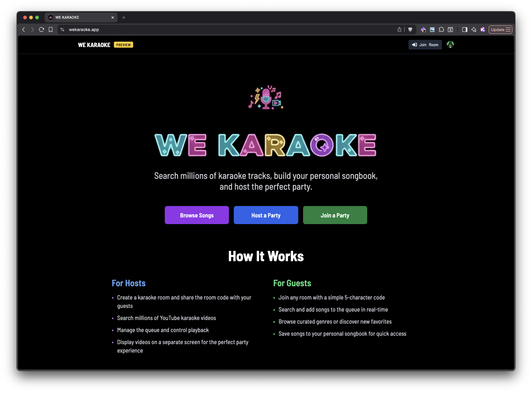This screenshot has height=393, width=532.
Task: Reload the wekaraoke.app page
Action: (42, 30)
